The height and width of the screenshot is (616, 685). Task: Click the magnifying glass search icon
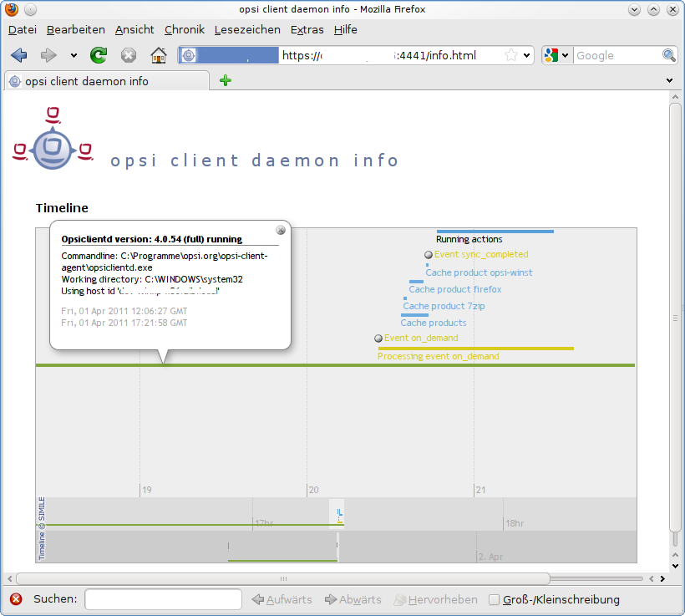(x=669, y=55)
